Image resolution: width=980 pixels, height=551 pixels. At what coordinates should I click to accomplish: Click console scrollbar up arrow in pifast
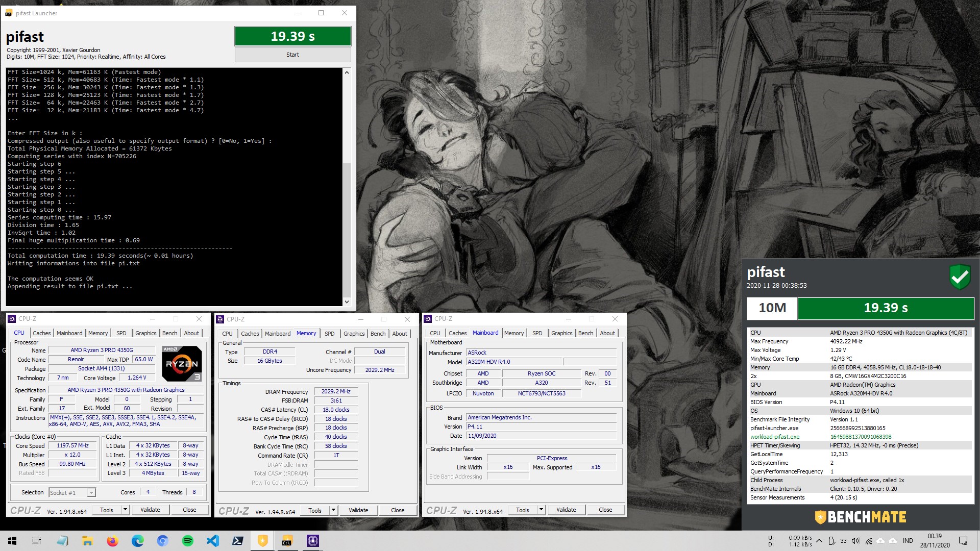pyautogui.click(x=347, y=72)
